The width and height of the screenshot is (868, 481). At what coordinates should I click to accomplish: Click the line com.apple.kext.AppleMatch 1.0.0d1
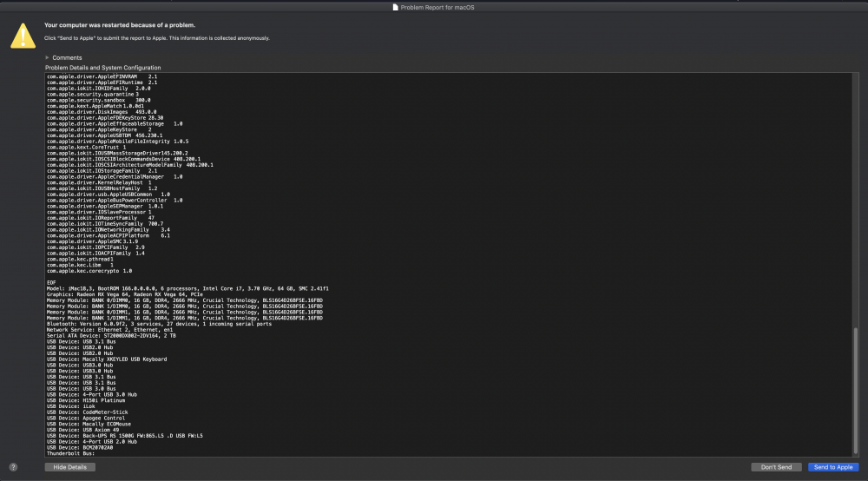pos(95,106)
